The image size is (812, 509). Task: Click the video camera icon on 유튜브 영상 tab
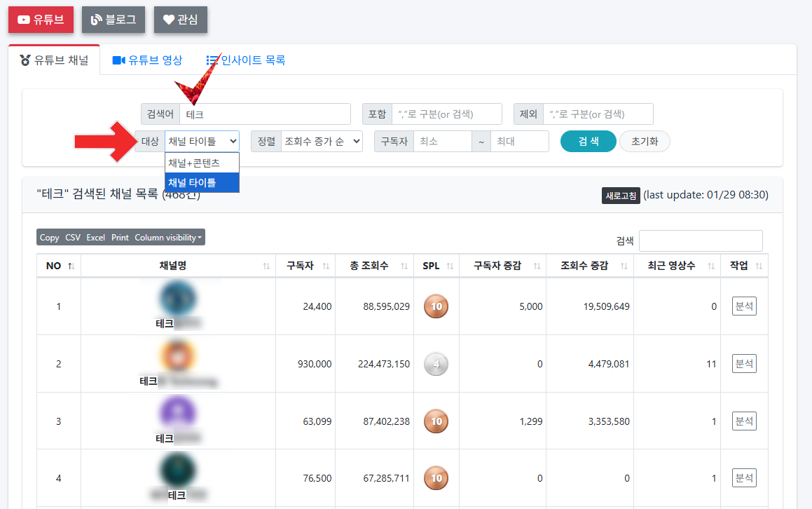tap(118, 60)
